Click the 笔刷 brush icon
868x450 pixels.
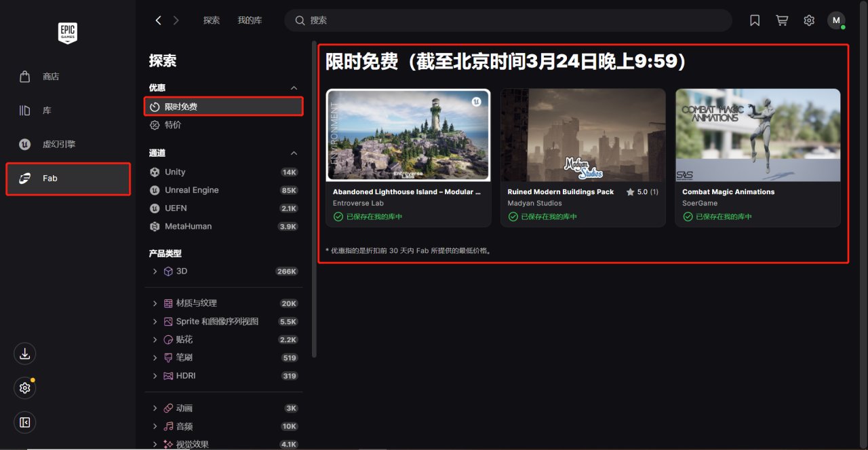point(168,358)
